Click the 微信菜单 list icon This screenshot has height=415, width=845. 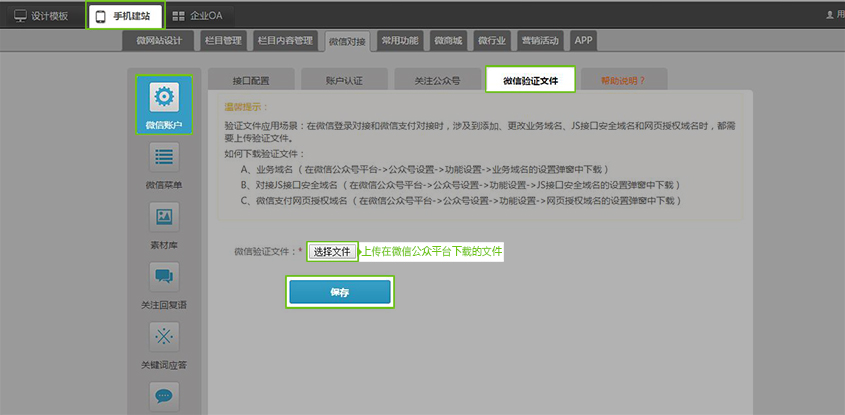point(164,157)
